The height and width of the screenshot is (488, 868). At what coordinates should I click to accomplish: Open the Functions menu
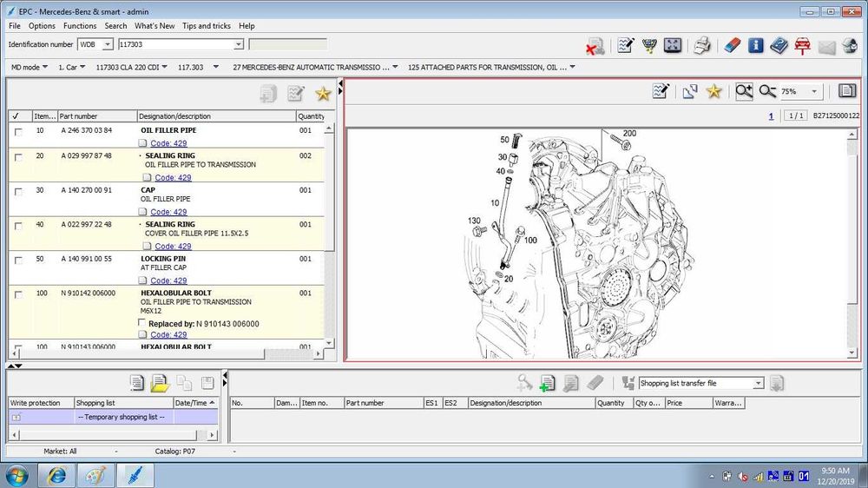coord(80,26)
